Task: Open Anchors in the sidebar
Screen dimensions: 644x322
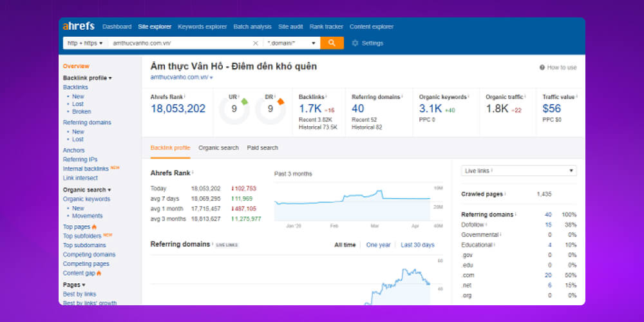Action: (x=73, y=150)
